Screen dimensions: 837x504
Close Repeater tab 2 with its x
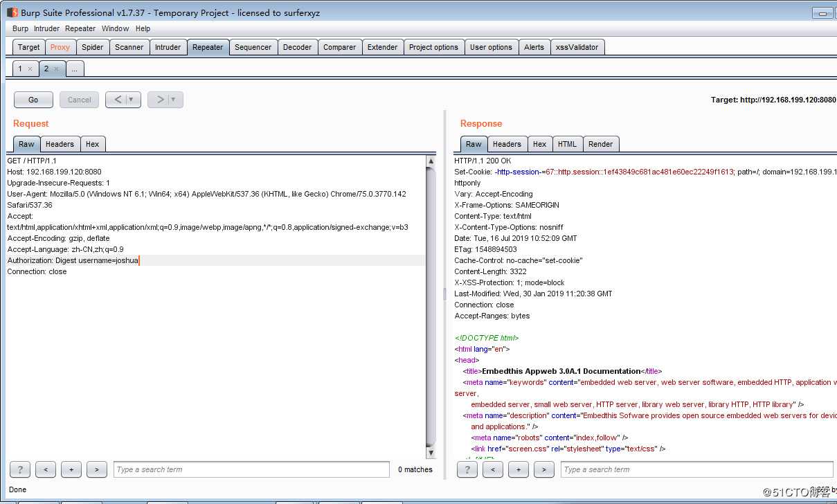56,69
